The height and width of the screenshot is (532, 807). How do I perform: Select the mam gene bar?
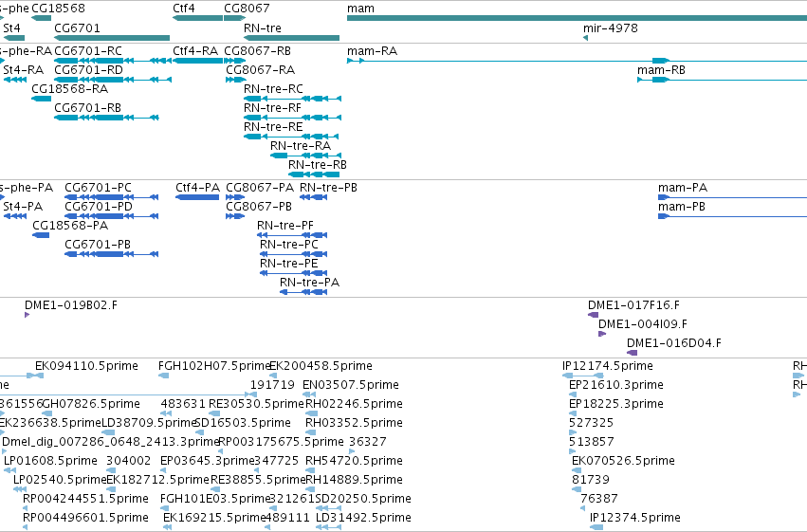click(x=577, y=18)
